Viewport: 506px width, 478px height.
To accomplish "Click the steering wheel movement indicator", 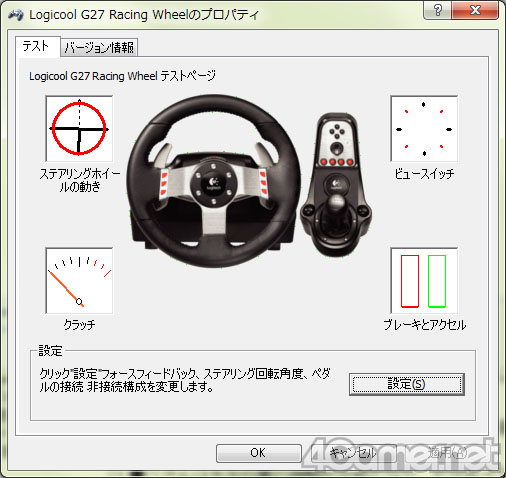I will [79, 129].
